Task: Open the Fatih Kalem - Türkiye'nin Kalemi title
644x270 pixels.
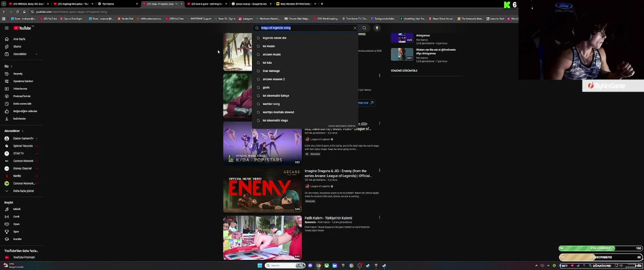Action: (328, 218)
